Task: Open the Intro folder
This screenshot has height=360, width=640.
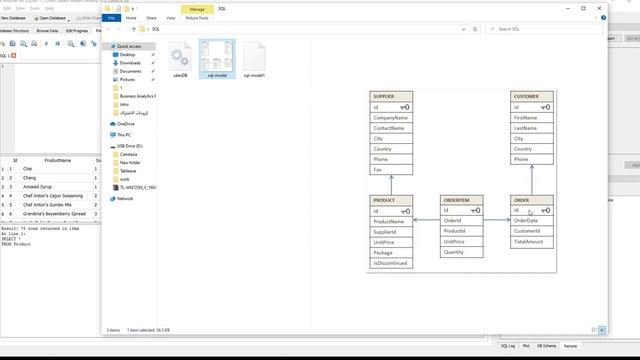Action: coord(124,104)
